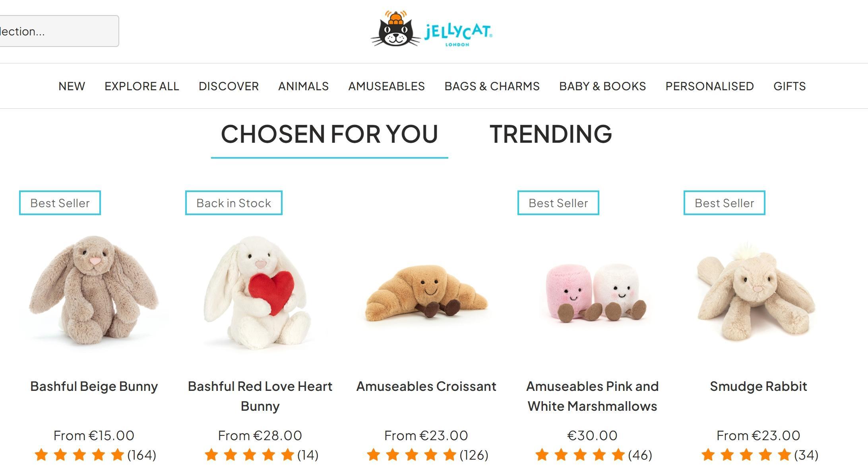The image size is (868, 468).
Task: Focus the collection search field
Action: point(59,31)
